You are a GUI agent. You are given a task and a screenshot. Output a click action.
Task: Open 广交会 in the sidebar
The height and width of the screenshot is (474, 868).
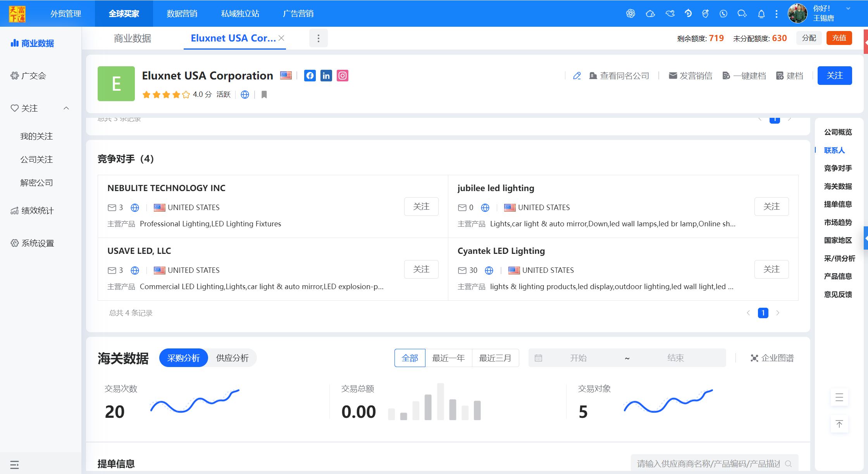click(34, 76)
